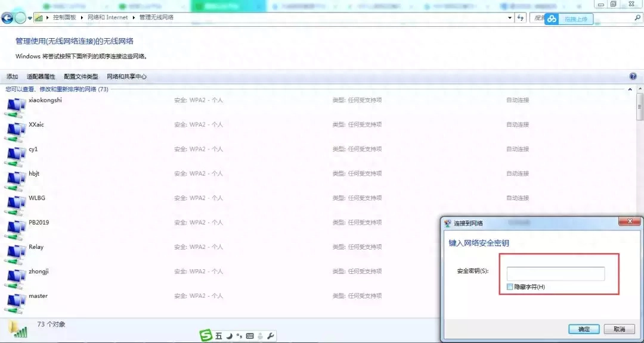
Task: Expand the address bar history dropdown
Action: pos(510,18)
